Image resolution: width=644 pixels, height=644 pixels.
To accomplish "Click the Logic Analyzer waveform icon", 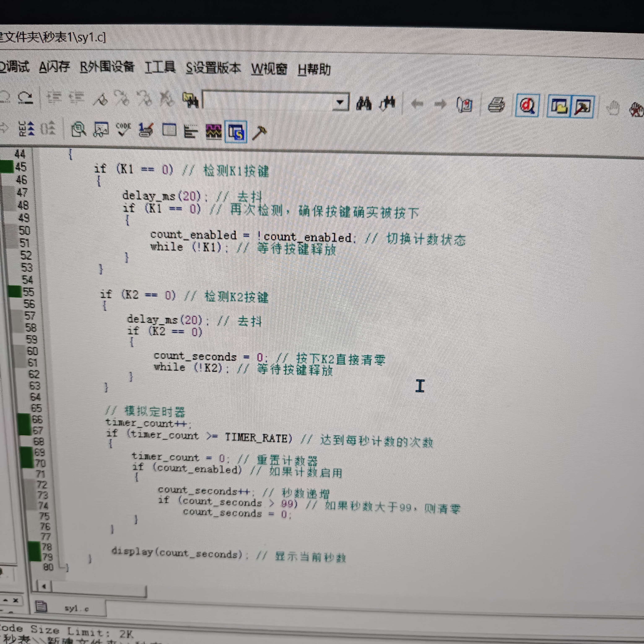I will click(x=214, y=132).
